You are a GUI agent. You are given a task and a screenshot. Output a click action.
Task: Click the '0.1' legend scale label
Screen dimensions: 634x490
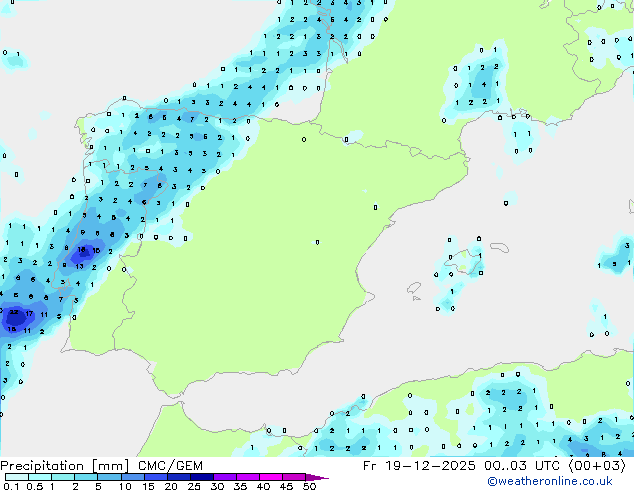(11, 486)
